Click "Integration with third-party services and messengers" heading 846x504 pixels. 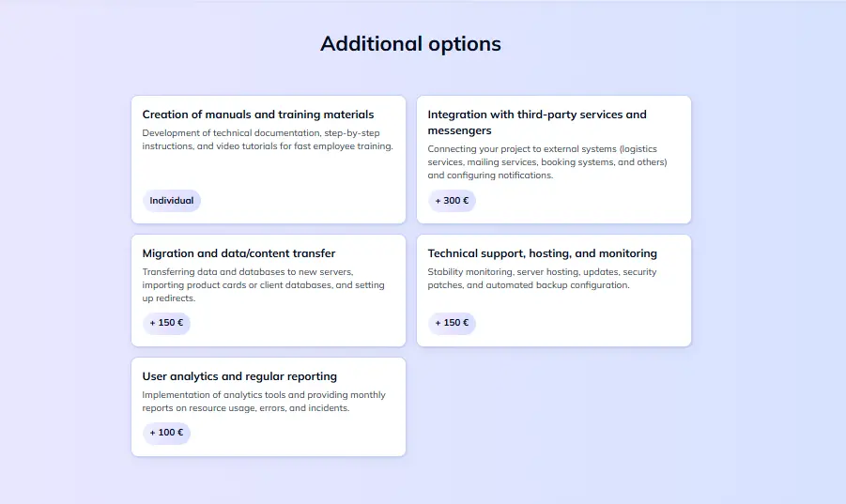[537, 122]
